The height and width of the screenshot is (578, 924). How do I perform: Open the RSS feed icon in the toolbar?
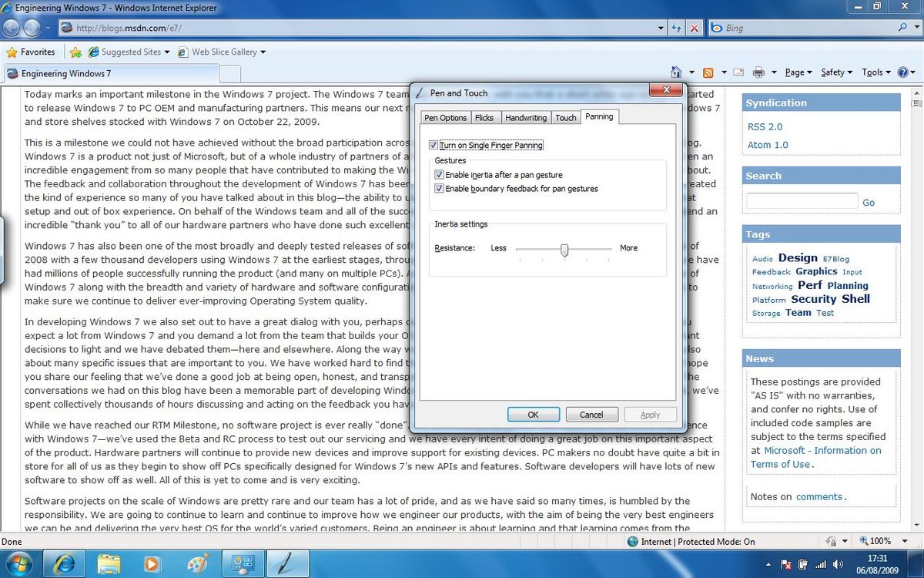pos(707,72)
